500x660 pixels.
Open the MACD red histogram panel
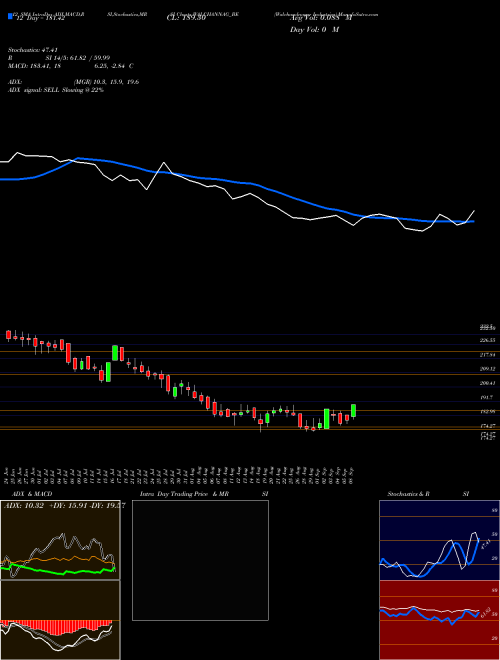pos(60,620)
